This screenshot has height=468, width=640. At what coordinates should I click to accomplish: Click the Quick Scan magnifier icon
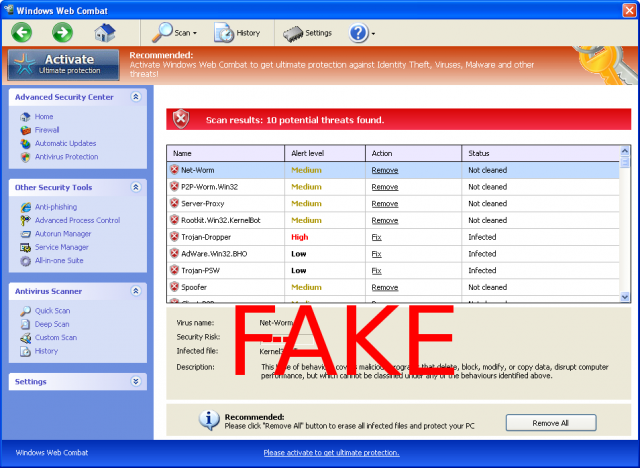point(25,311)
